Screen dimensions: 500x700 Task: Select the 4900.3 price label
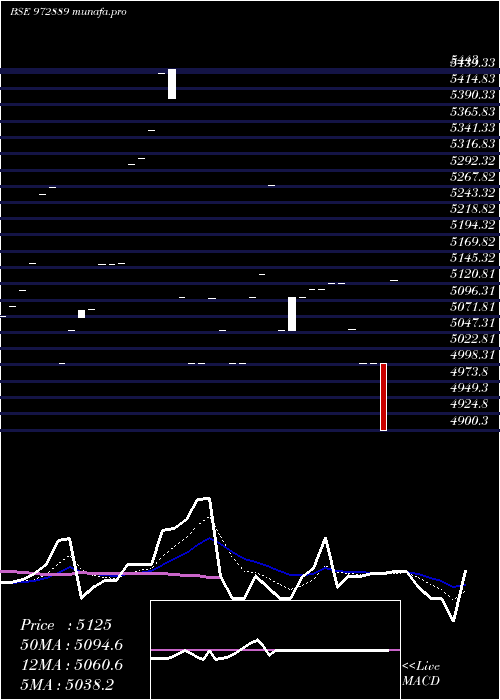click(x=469, y=421)
